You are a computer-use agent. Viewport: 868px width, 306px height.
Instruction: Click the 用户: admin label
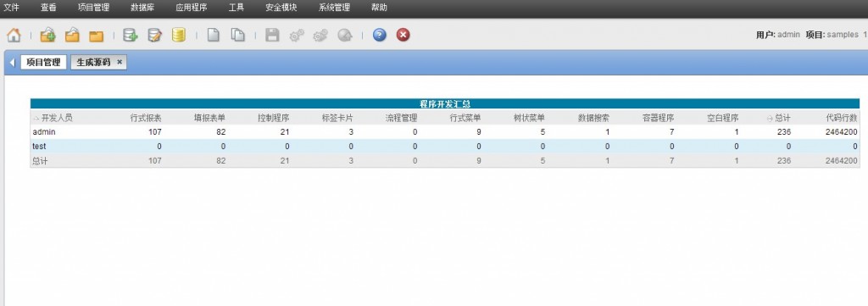[x=778, y=34]
